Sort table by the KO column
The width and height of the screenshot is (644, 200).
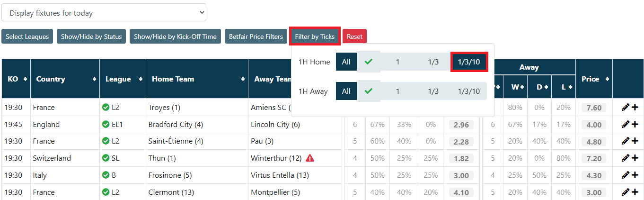(x=16, y=79)
